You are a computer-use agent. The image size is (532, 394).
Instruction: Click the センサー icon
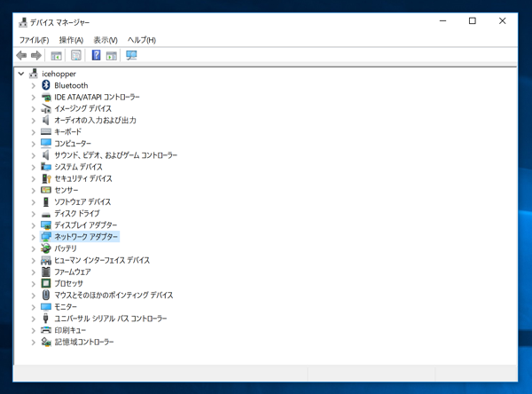click(x=46, y=190)
